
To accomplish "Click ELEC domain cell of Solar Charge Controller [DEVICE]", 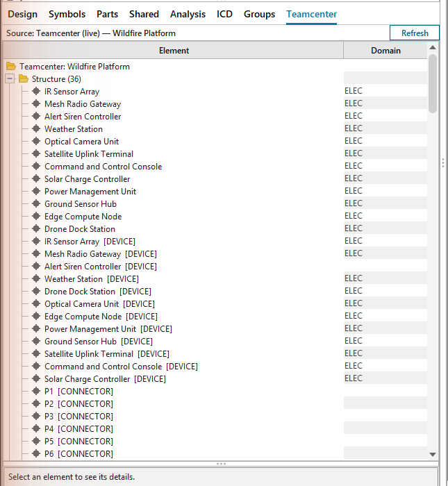I will coord(385,378).
